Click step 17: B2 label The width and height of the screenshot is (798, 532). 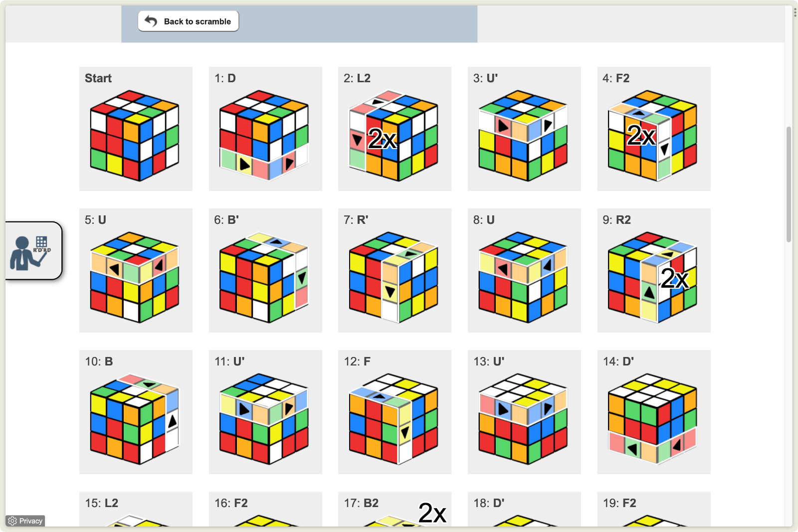click(361, 503)
